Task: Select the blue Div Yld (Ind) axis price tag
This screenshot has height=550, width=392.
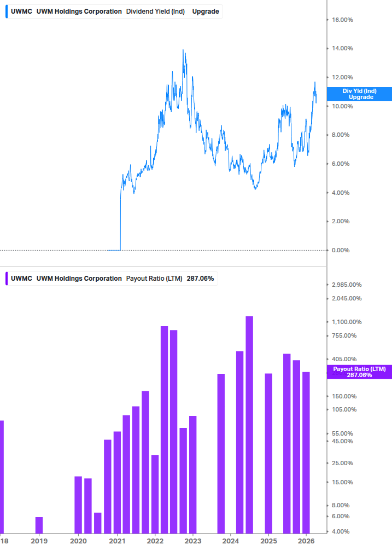Action: [x=359, y=94]
